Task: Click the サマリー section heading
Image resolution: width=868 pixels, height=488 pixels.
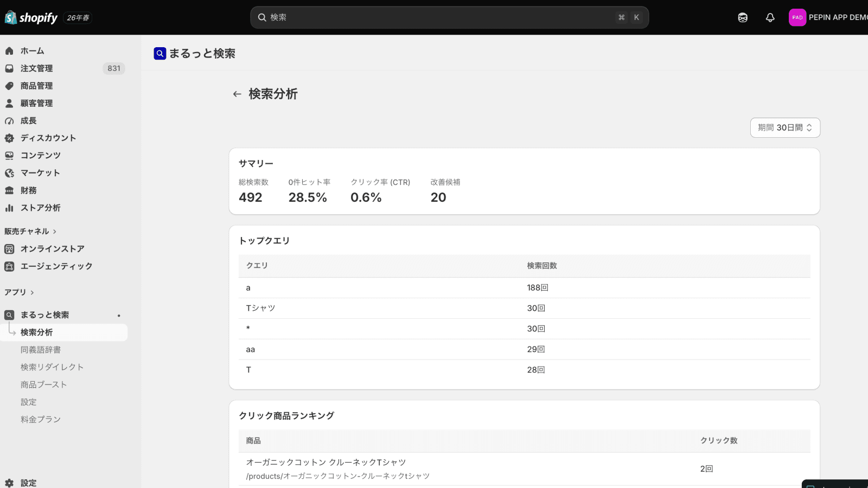Action: point(256,164)
